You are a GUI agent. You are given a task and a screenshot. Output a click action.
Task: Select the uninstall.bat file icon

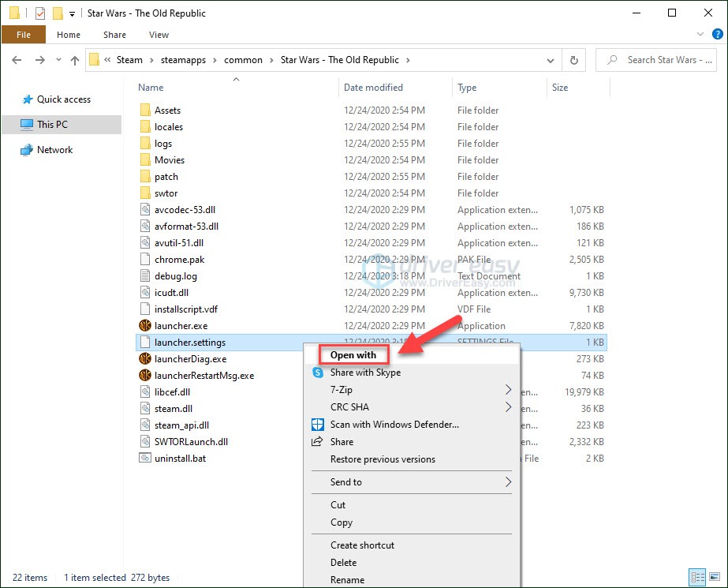145,458
